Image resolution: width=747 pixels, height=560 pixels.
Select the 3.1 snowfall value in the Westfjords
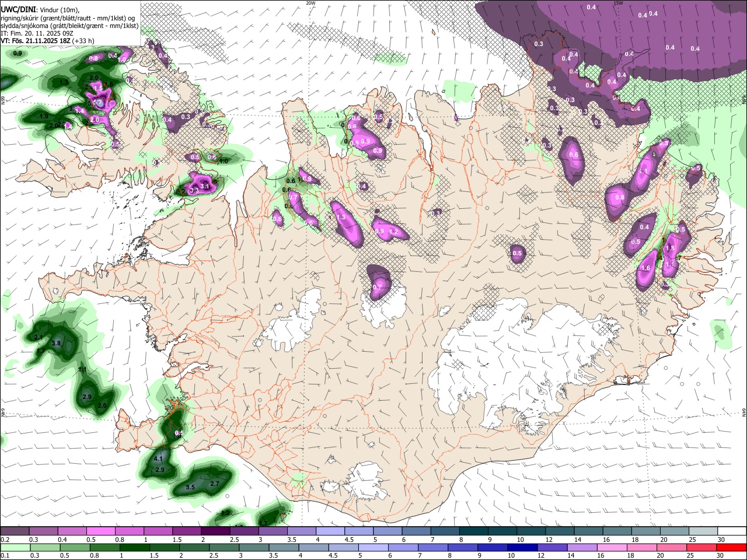(205, 186)
